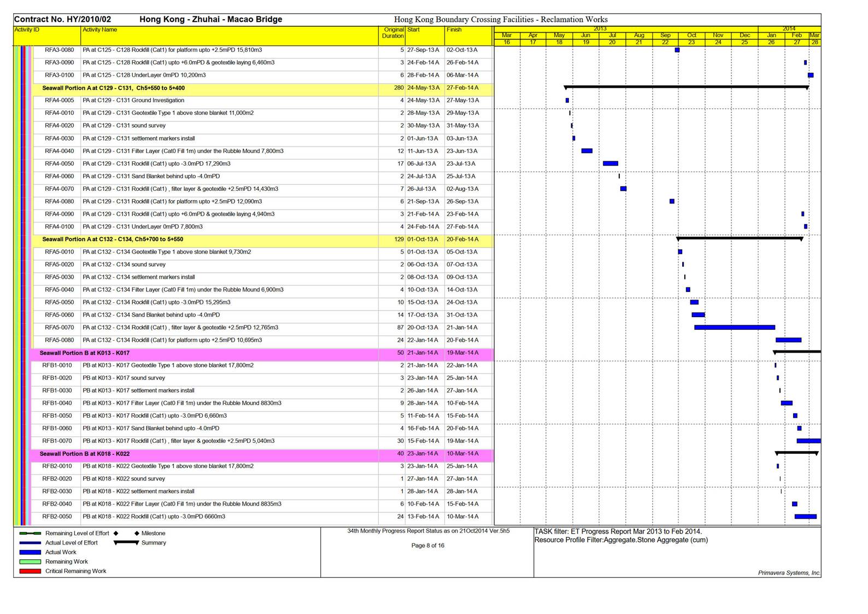Click finish date '06-Mar-14 A'
The width and height of the screenshot is (868, 614).
(x=462, y=75)
